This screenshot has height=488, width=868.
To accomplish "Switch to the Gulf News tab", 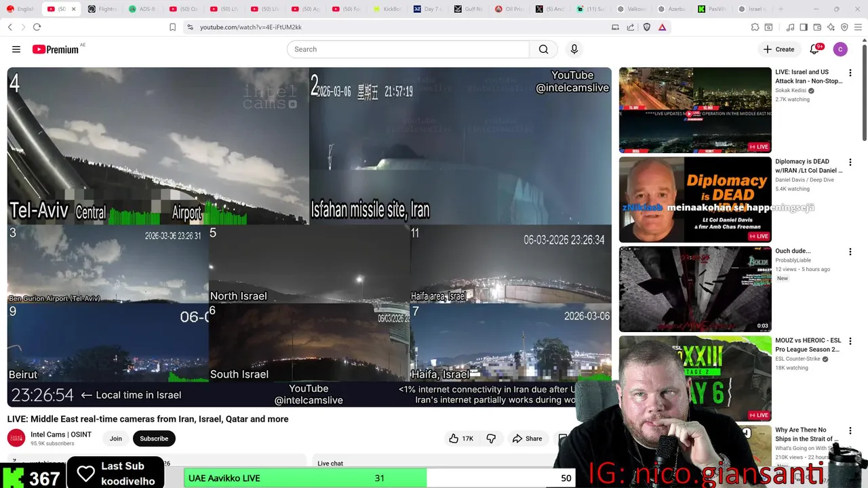I will pyautogui.click(x=468, y=9).
